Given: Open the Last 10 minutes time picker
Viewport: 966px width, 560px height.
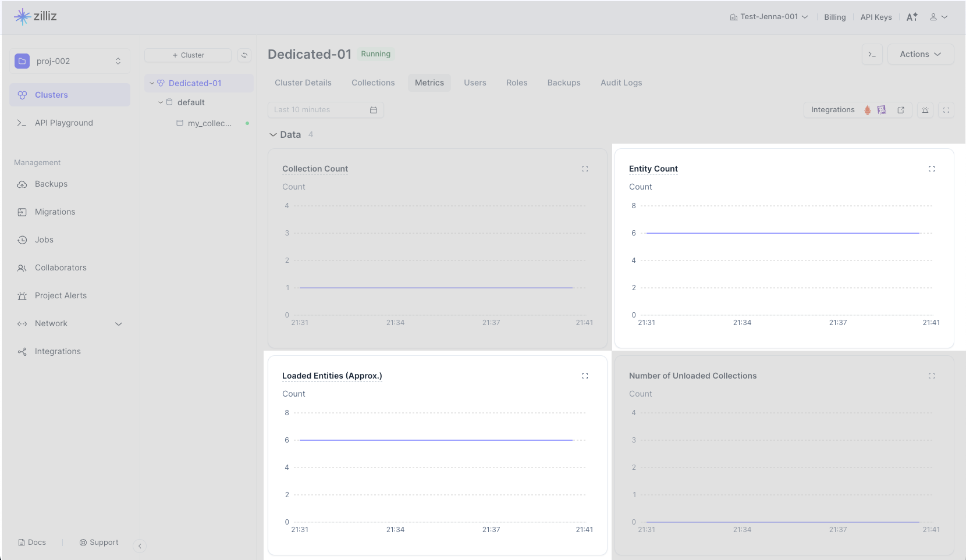Looking at the screenshot, I should pos(325,110).
